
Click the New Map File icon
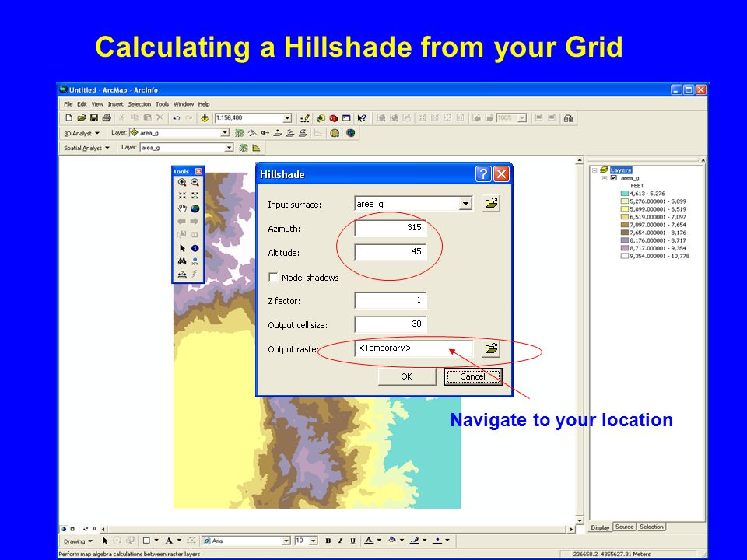pos(69,117)
